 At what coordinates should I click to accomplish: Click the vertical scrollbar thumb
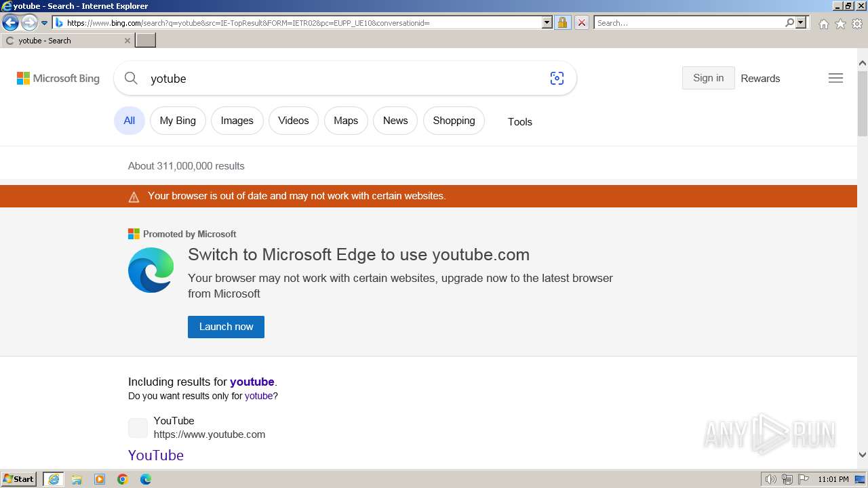tap(862, 104)
